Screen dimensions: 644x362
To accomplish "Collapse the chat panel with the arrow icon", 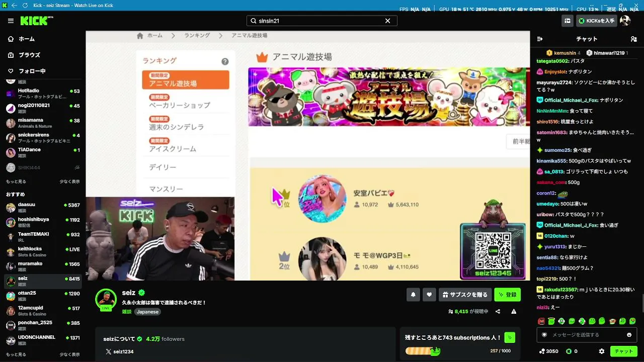I will 540,39.
